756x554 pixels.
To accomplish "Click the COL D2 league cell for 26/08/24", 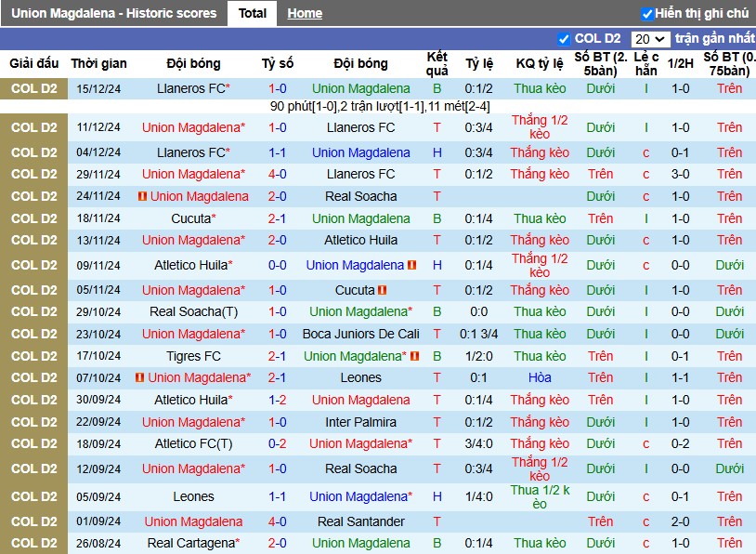I will pos(33,544).
